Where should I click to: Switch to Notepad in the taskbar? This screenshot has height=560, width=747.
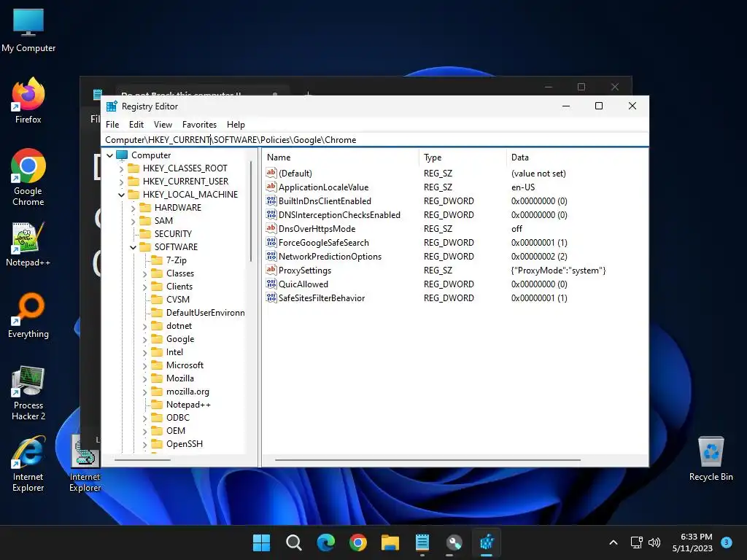pos(422,542)
